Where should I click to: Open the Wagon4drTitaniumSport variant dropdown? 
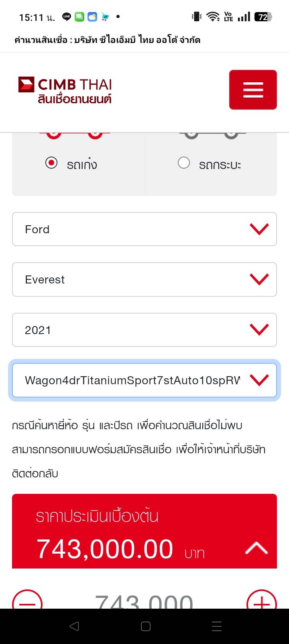tap(144, 380)
